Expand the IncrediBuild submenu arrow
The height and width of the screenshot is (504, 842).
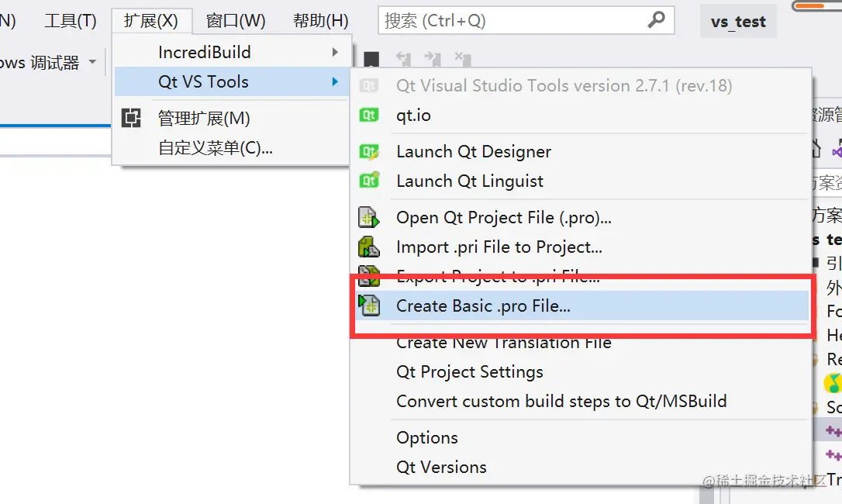[335, 53]
